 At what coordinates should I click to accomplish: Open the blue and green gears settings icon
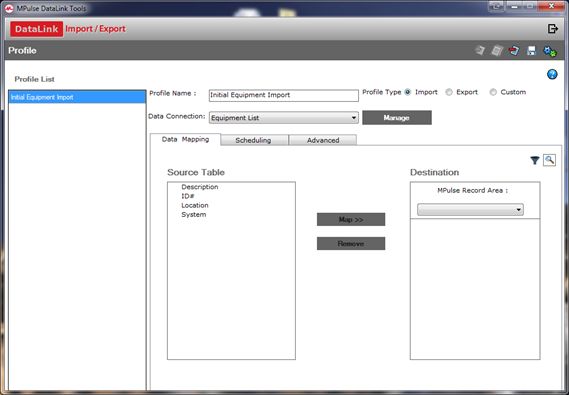tap(549, 51)
